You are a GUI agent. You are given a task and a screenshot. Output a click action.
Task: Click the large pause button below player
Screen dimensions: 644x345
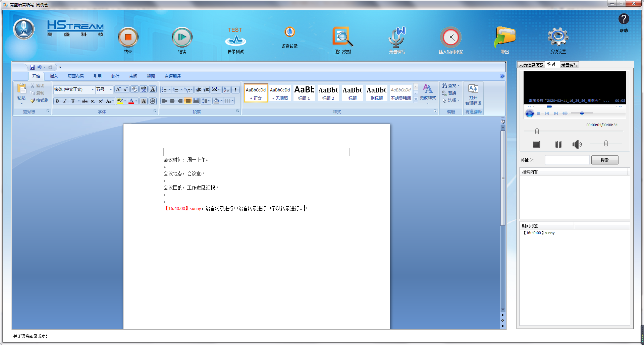click(558, 144)
